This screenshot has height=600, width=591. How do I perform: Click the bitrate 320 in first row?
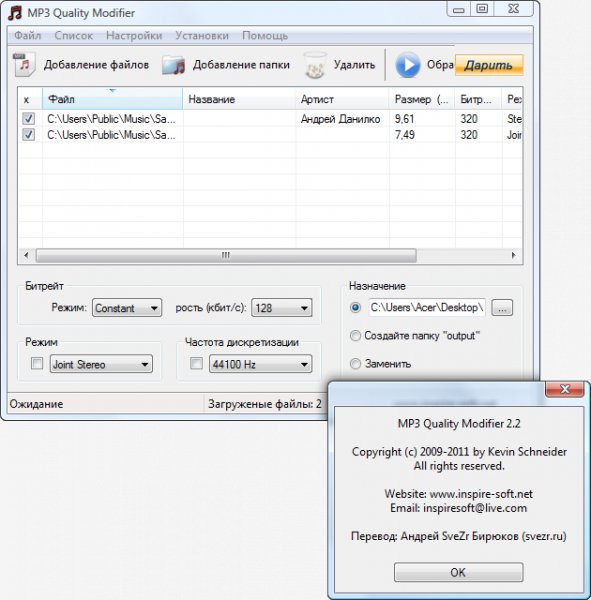tap(469, 119)
